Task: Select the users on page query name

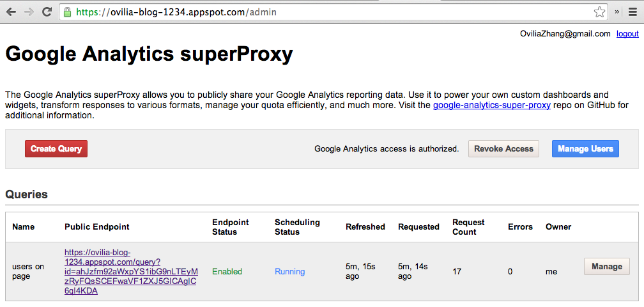Action: [x=28, y=271]
